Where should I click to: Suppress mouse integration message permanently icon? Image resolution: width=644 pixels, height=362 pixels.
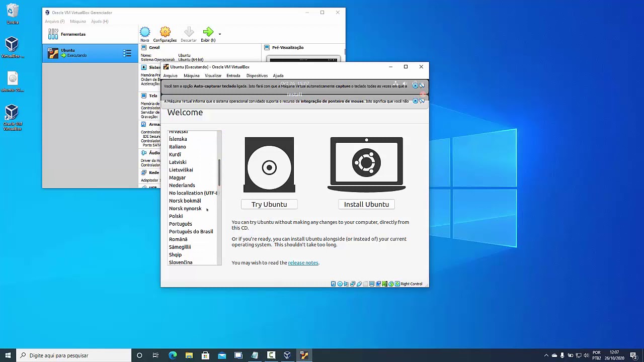point(422,101)
